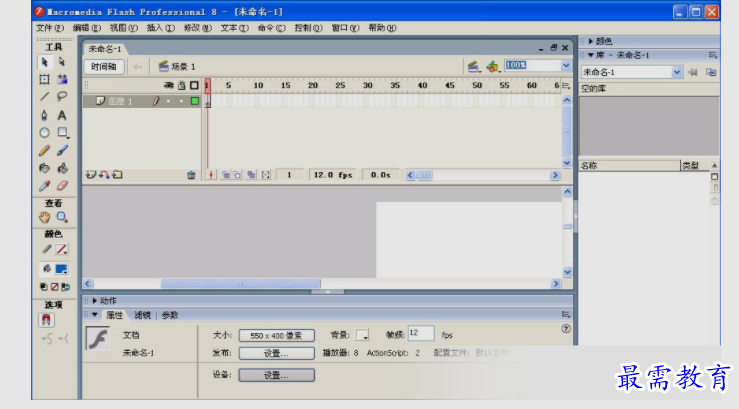Select the Ink Bottle tool
The image size is (739, 409).
click(x=44, y=168)
